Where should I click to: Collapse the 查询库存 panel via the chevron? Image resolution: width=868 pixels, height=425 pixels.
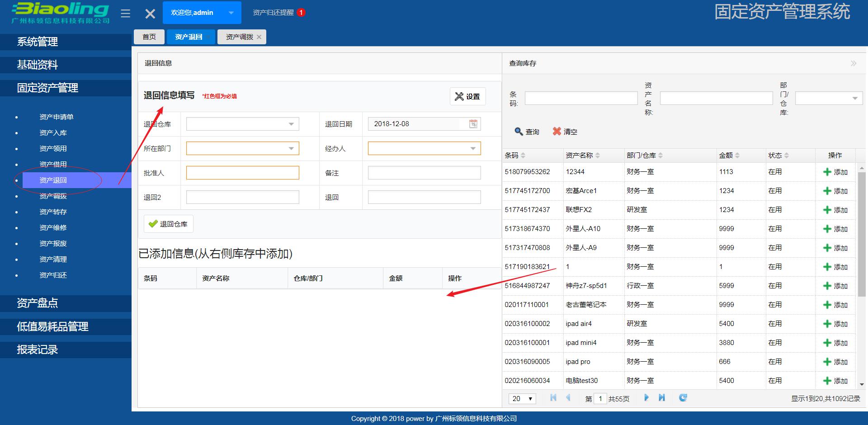[854, 63]
